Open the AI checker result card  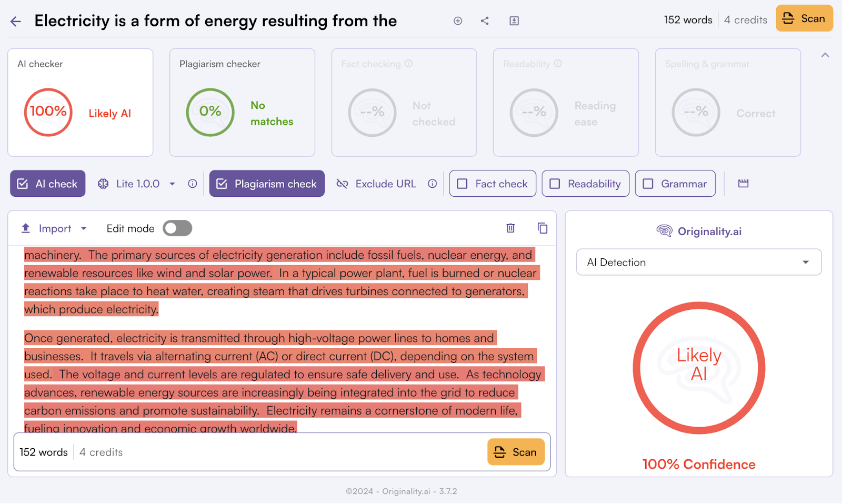(x=81, y=103)
